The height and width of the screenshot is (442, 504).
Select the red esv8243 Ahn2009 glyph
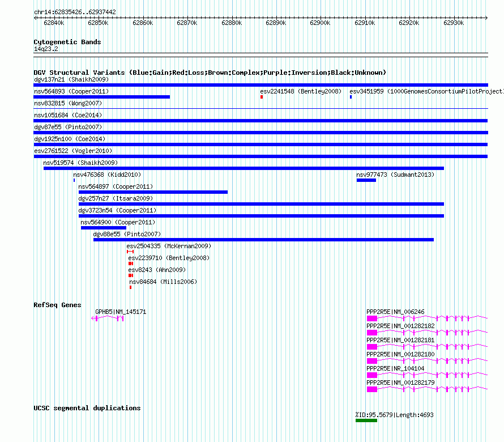131,275
